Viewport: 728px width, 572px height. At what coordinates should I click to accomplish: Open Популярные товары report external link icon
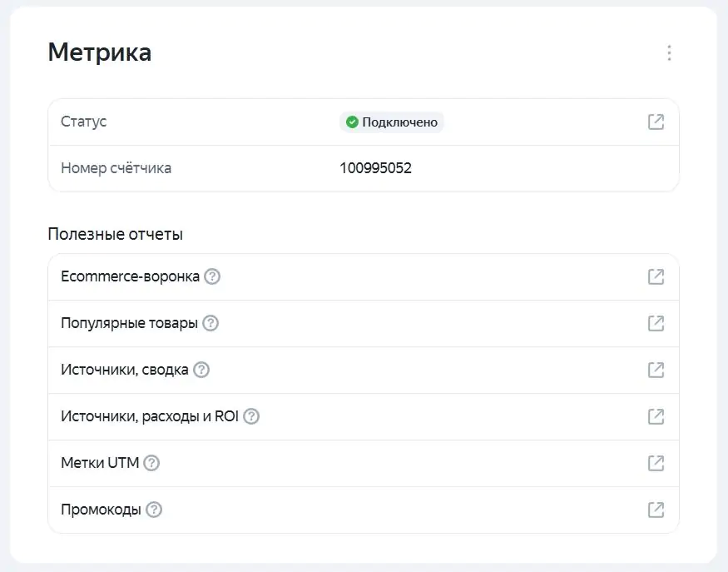pyautogui.click(x=656, y=323)
